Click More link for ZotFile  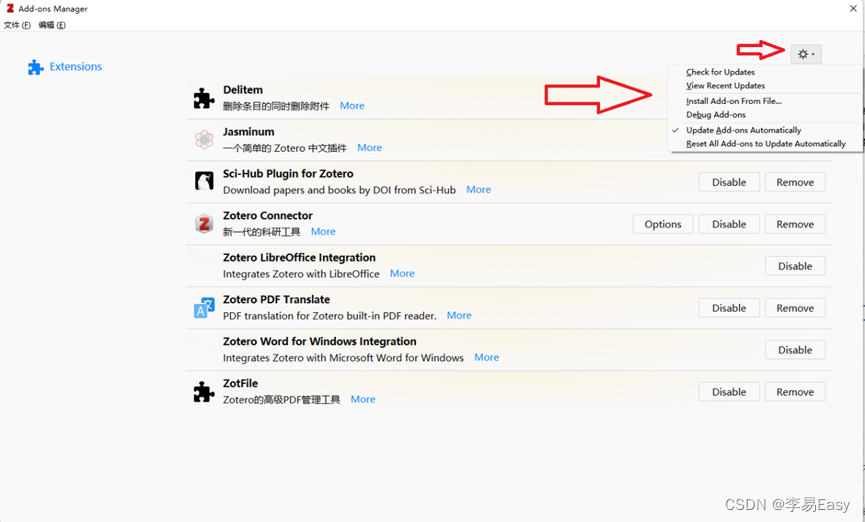pyautogui.click(x=363, y=399)
